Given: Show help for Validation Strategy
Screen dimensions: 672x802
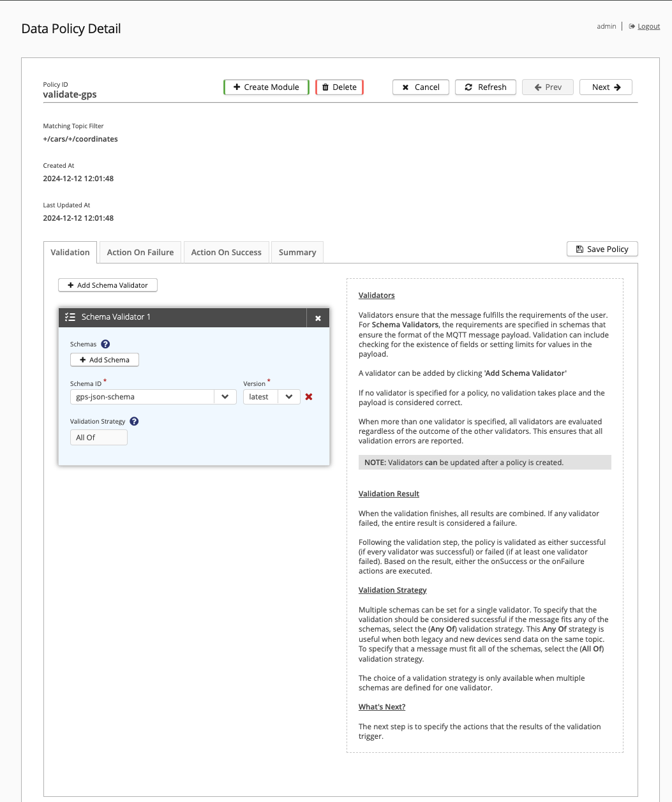Looking at the screenshot, I should coord(134,421).
